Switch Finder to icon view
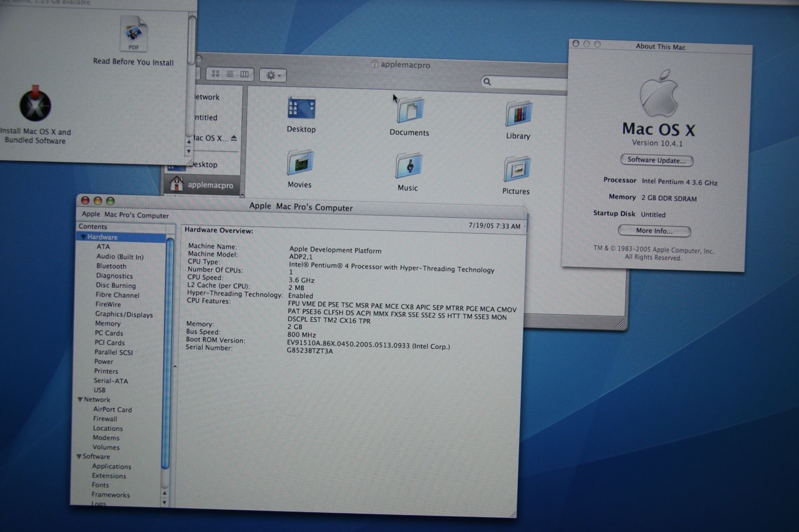The width and height of the screenshot is (799, 532). (x=215, y=74)
